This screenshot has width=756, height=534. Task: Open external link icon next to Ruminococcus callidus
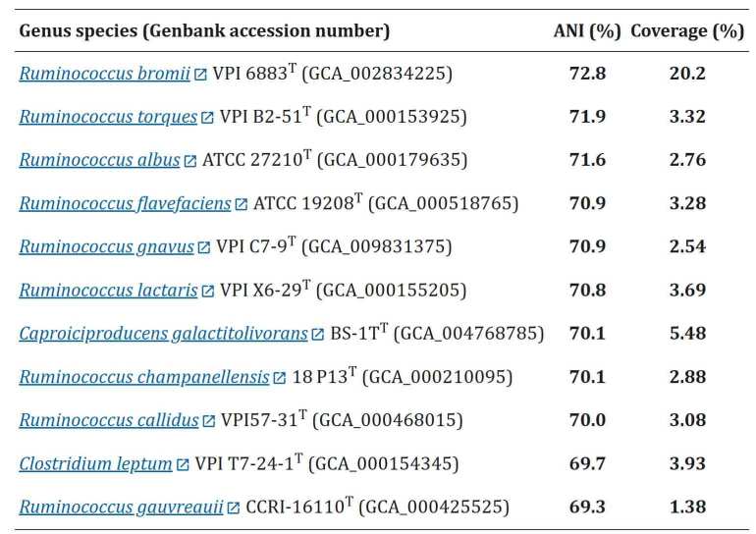[209, 421]
